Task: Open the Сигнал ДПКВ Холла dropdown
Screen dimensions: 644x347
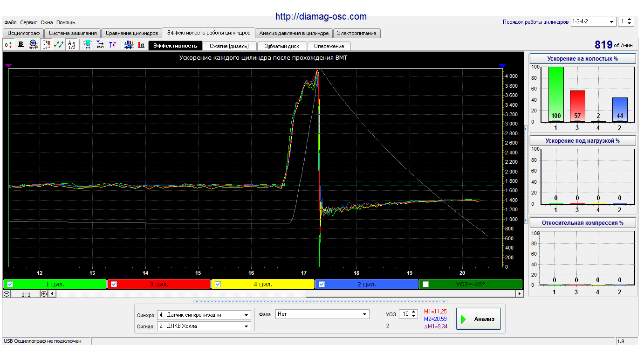Action: 204,326
